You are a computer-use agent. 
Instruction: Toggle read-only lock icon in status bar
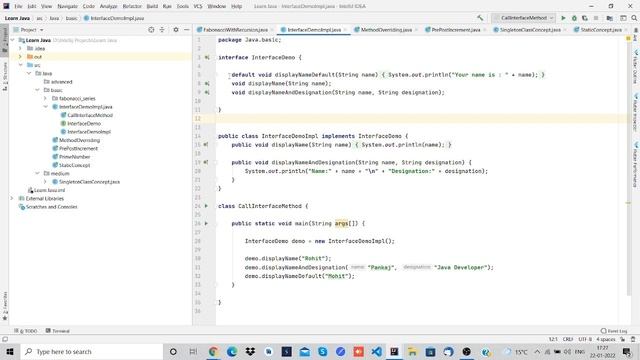tap(623, 339)
